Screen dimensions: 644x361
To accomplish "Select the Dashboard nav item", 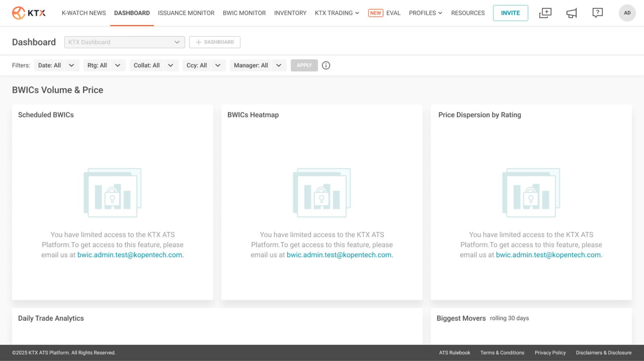I will pyautogui.click(x=132, y=13).
